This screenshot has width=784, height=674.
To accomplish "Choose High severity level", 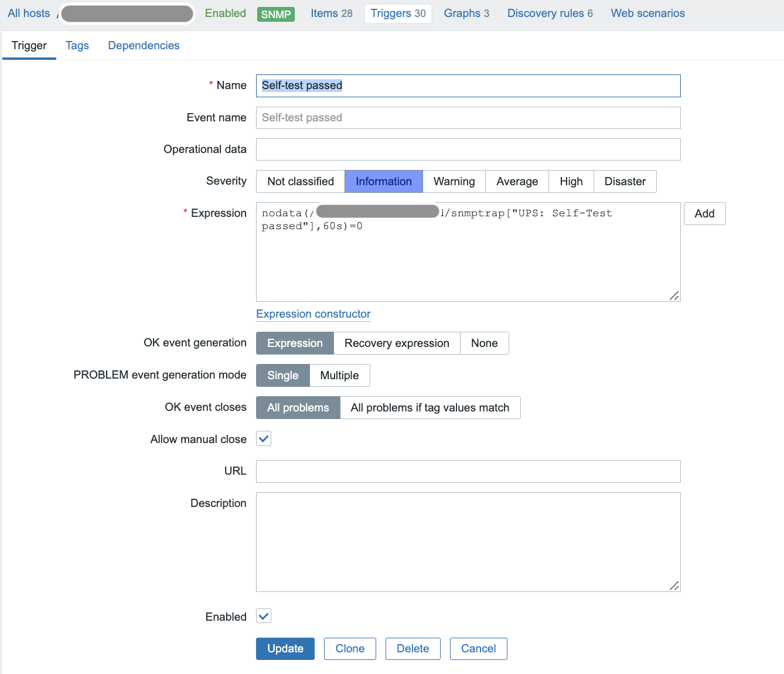I will point(571,182).
